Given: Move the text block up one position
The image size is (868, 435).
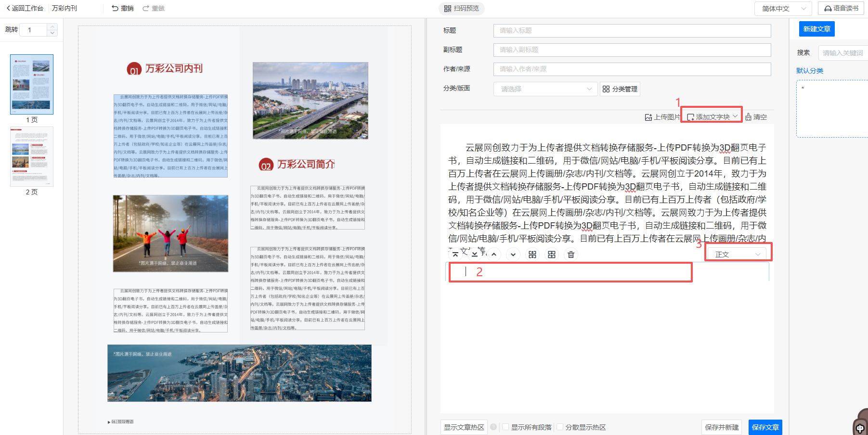Looking at the screenshot, I should [x=494, y=255].
